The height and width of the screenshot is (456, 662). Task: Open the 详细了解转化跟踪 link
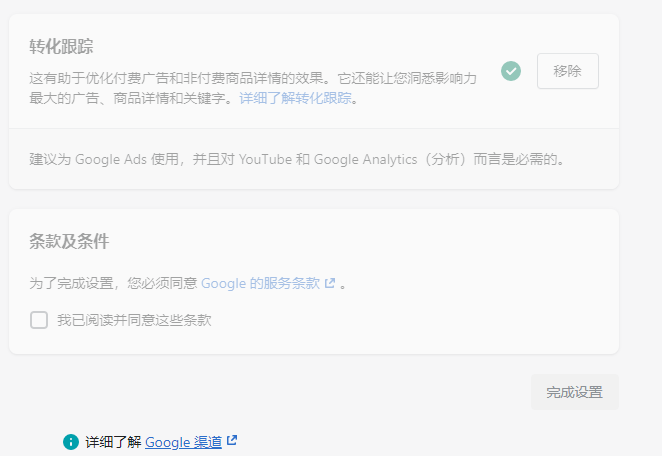(297, 98)
